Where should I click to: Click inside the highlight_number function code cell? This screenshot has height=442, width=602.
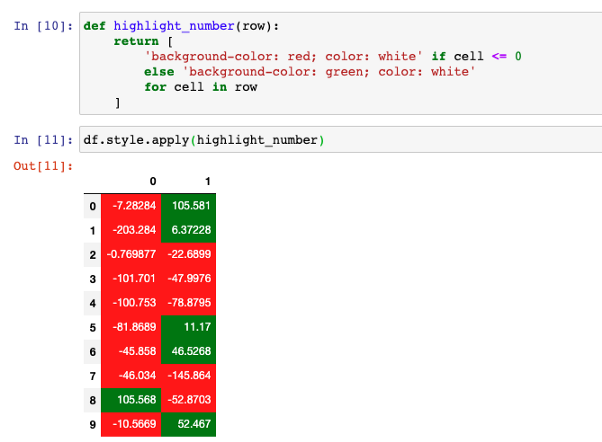(x=340, y=64)
